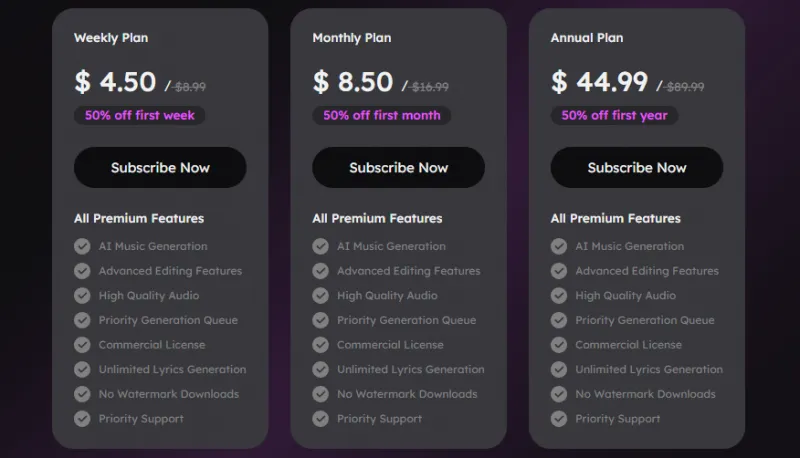The height and width of the screenshot is (458, 800).
Task: Click the 50% off first year badge
Action: pyautogui.click(x=614, y=116)
